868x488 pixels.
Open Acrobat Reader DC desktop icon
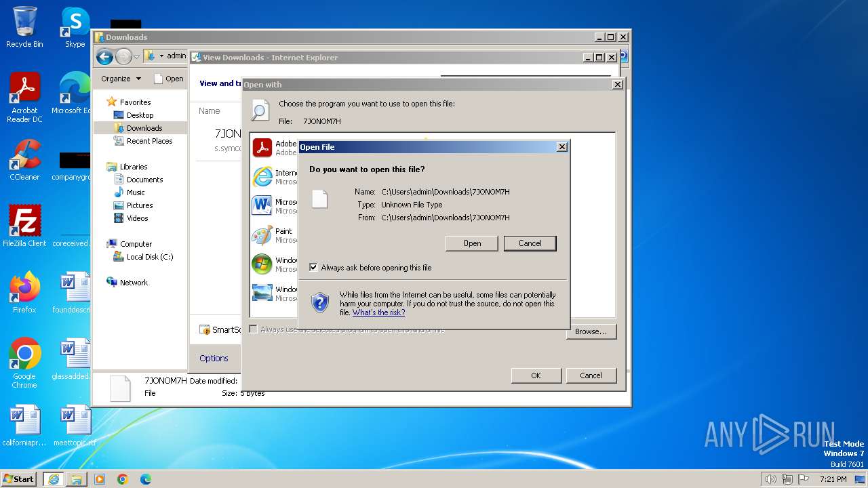coord(24,97)
